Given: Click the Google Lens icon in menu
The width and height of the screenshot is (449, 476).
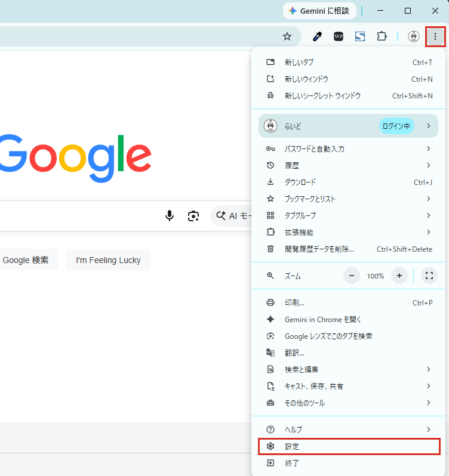Looking at the screenshot, I should pyautogui.click(x=270, y=336).
